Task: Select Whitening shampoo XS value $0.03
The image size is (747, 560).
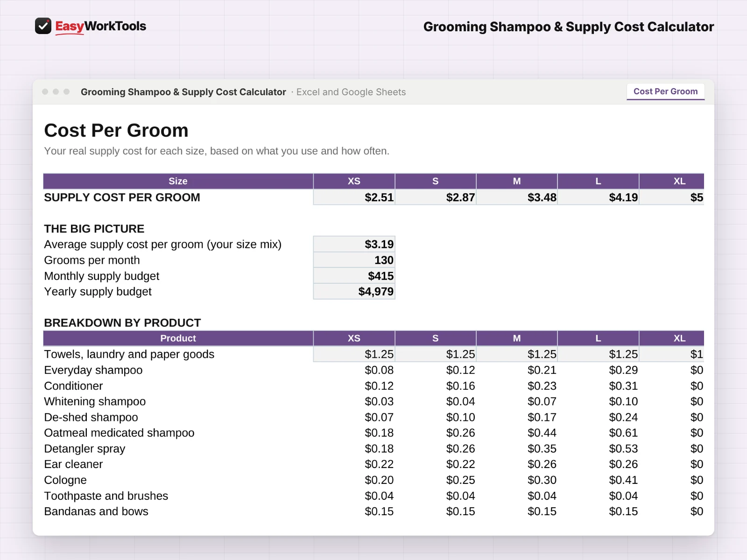Action: (x=379, y=401)
